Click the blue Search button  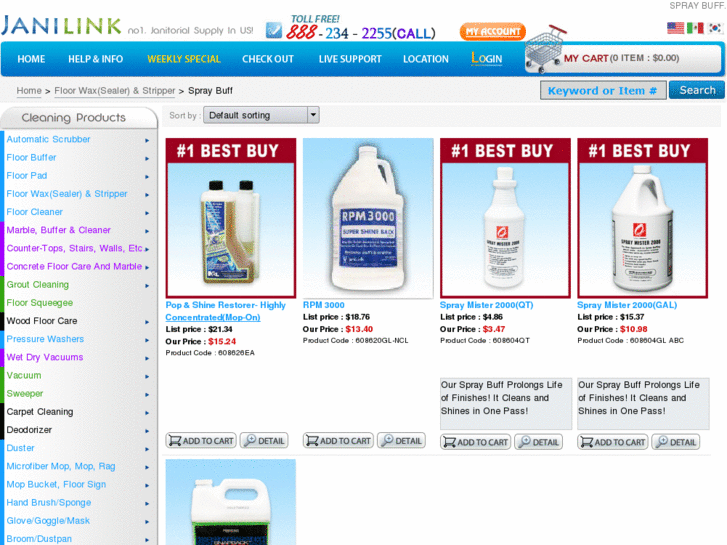coord(696,90)
